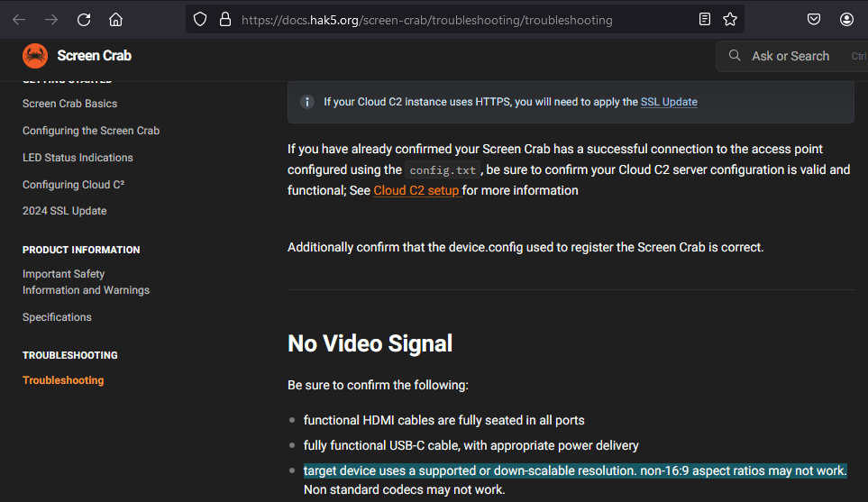View site security via the padlock icon

(x=225, y=20)
